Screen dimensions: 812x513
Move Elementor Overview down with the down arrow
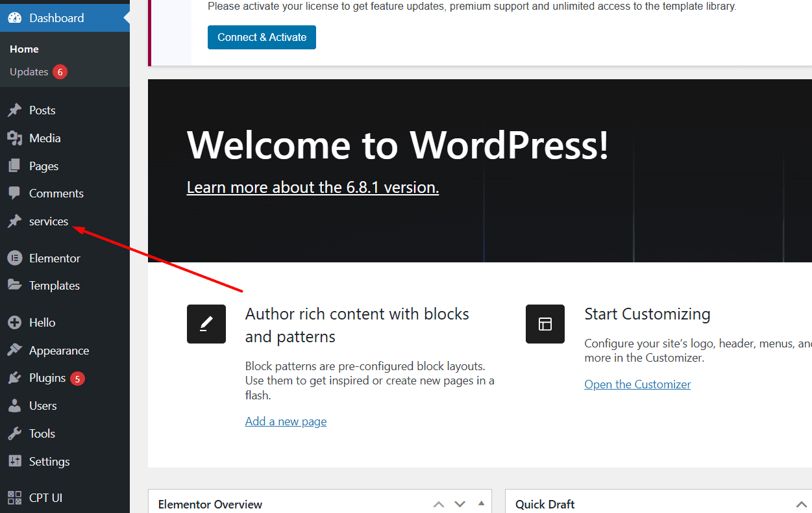coord(460,503)
